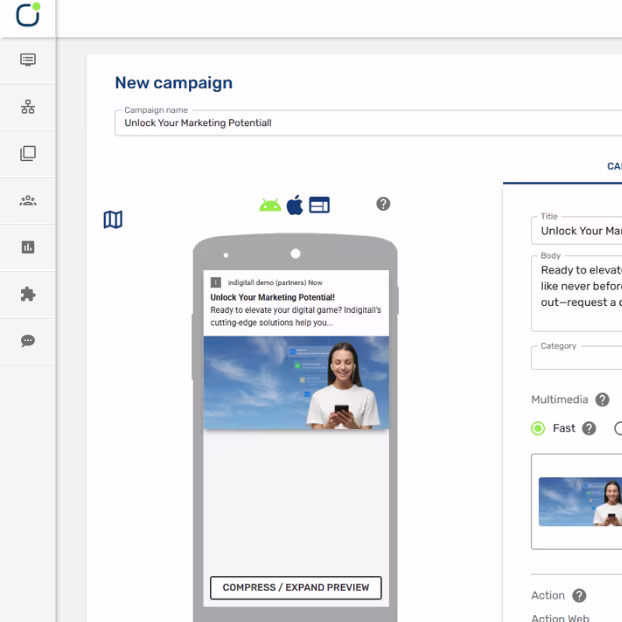Click the stacked pages icon in sidebar
Viewport: 622px width, 622px height.
(28, 153)
